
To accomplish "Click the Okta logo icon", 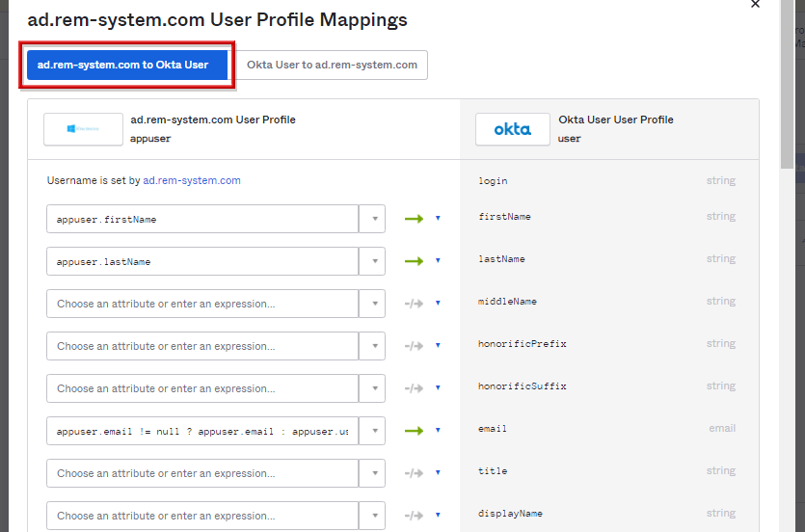I will (512, 129).
